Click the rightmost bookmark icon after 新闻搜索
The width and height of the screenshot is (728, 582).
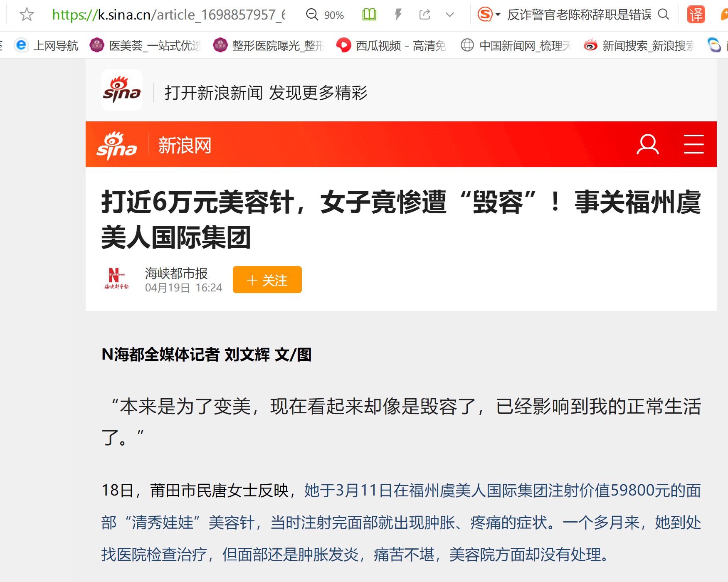point(714,45)
